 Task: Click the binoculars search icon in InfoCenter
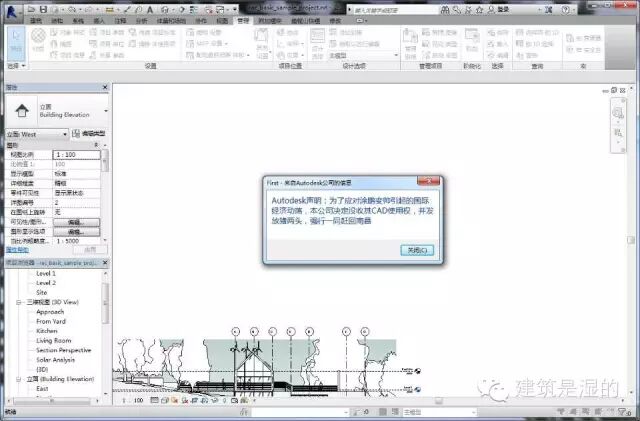click(445, 9)
